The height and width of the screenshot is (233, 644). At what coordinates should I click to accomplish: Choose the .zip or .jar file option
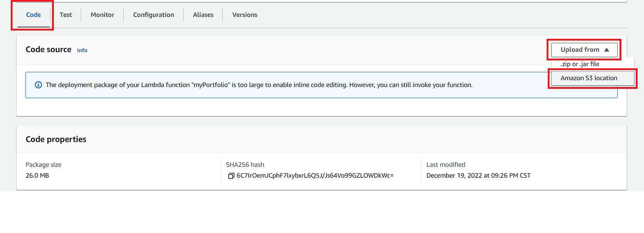click(580, 64)
